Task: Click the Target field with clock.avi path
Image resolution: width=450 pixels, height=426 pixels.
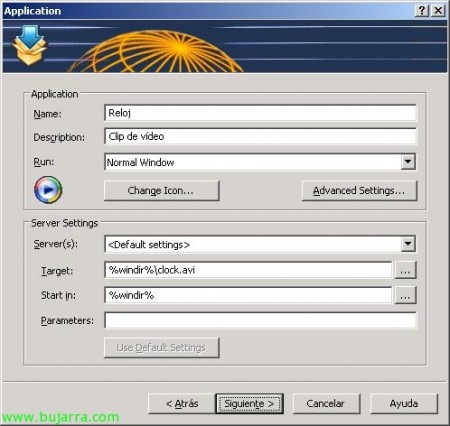Action: point(248,270)
